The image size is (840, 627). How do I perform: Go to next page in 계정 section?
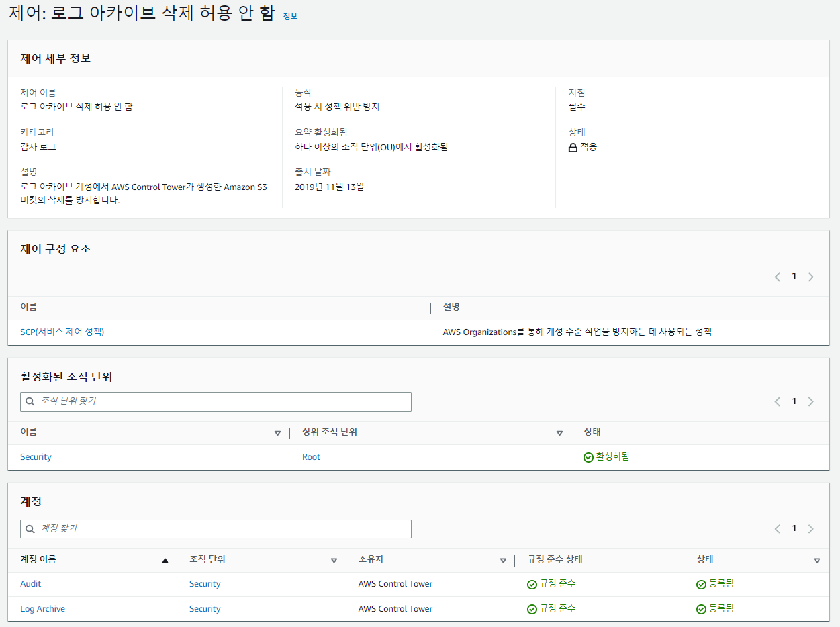point(810,529)
